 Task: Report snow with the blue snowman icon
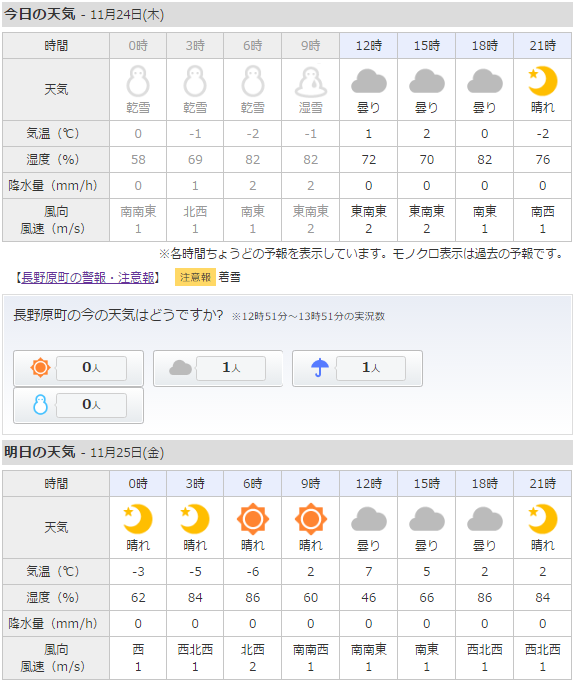[x=40, y=405]
